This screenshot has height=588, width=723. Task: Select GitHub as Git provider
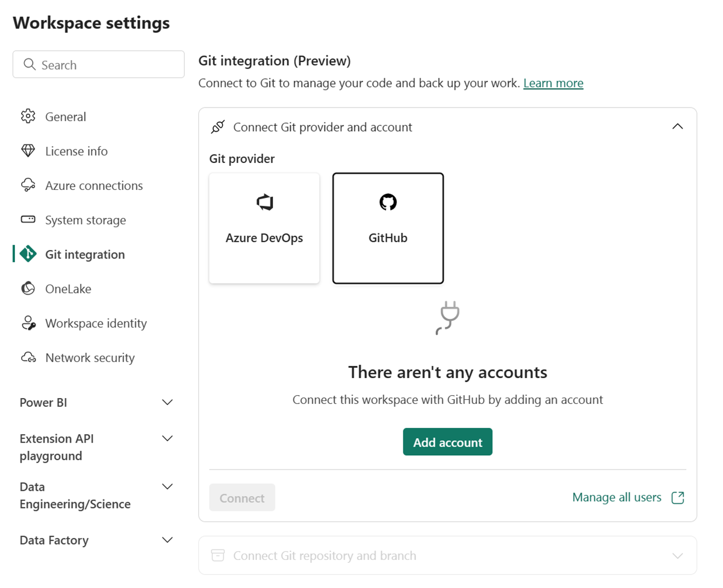(x=388, y=228)
